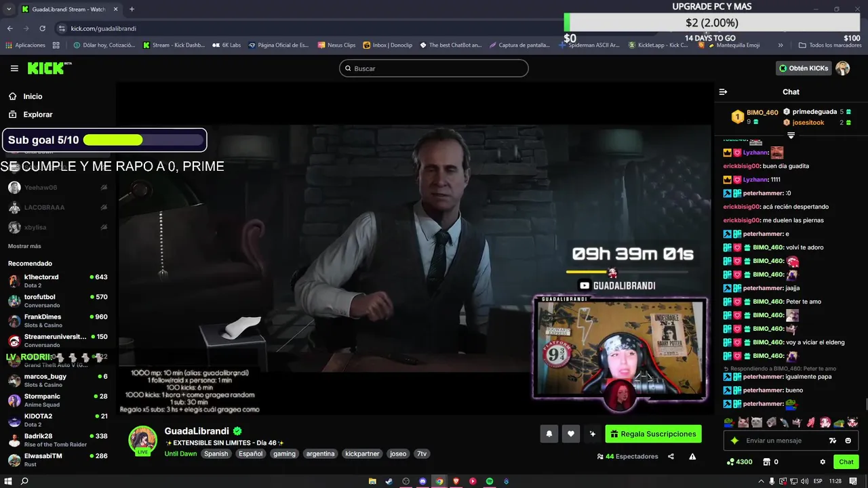Click josesitook on the leaderboard
This screenshot has height=488, width=868.
[x=808, y=123]
